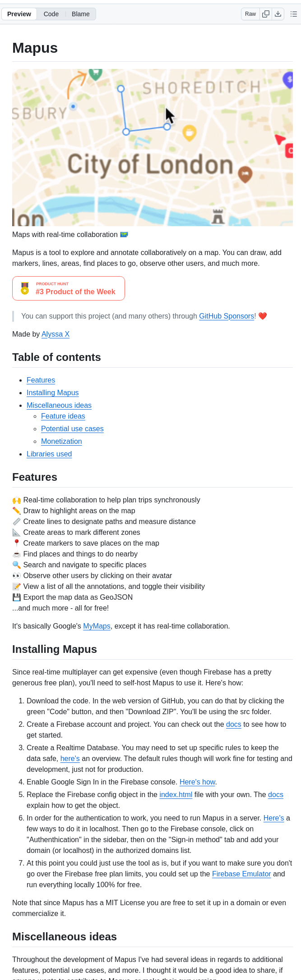Download the raw file
This screenshot has height=980, width=301.
[x=278, y=14]
